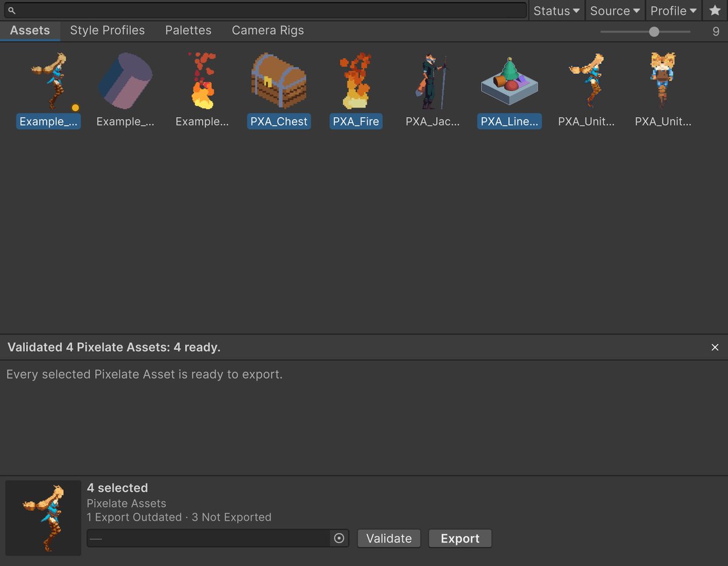Screen dimensions: 728x566
Task: Select the first PXA_Unit... running character icon
Action: [x=587, y=80]
